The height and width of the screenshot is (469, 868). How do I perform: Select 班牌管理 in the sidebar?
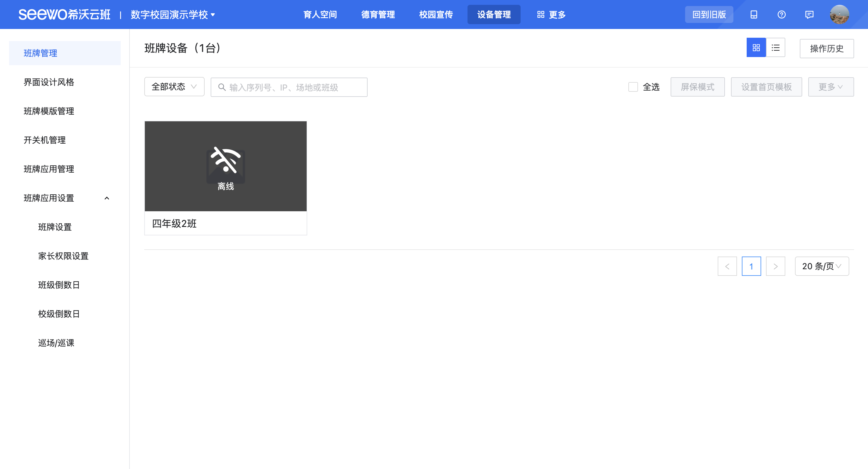65,53
